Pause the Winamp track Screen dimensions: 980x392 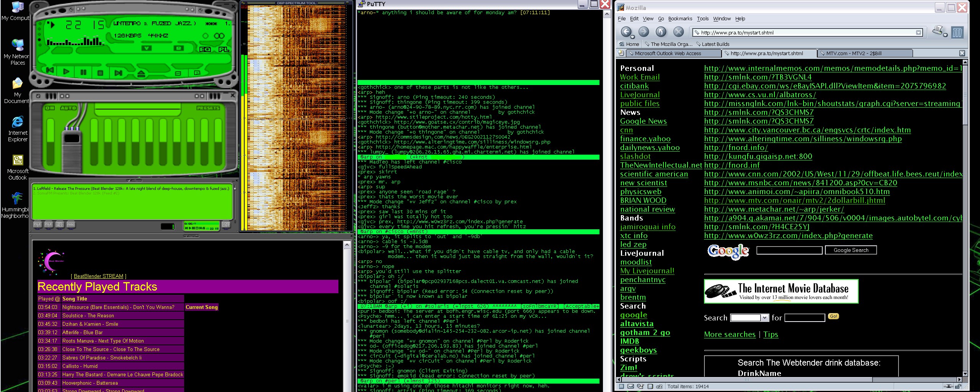point(83,72)
